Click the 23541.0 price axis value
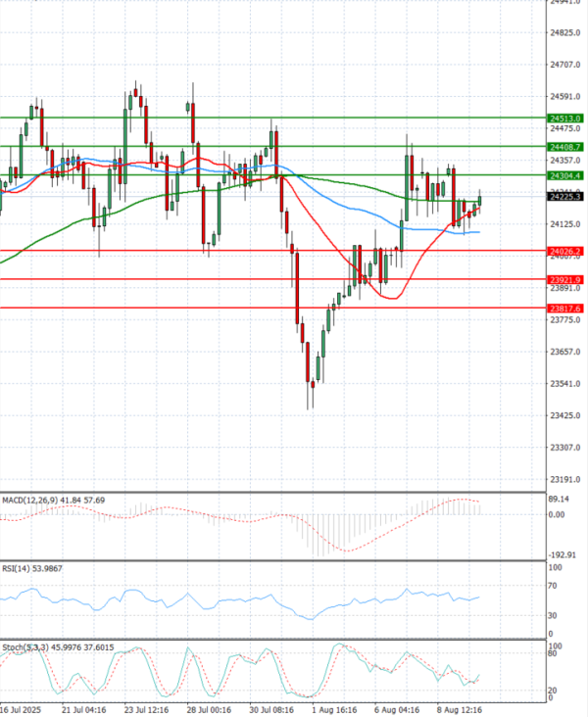This screenshot has height=717, width=588. point(565,384)
